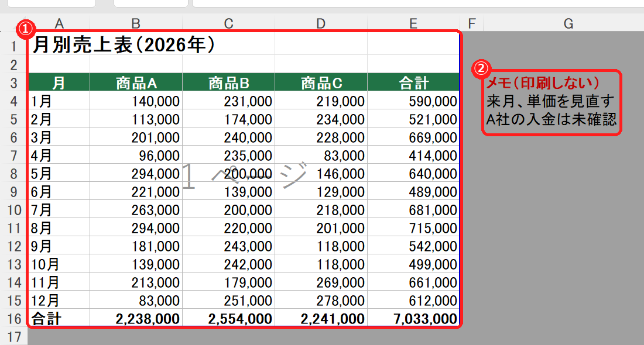Select column G header
The image size is (644, 345).
coord(568,23)
